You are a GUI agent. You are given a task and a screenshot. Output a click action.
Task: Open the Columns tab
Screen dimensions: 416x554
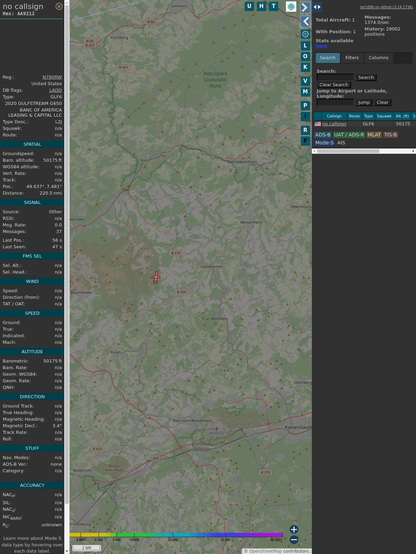[378, 58]
